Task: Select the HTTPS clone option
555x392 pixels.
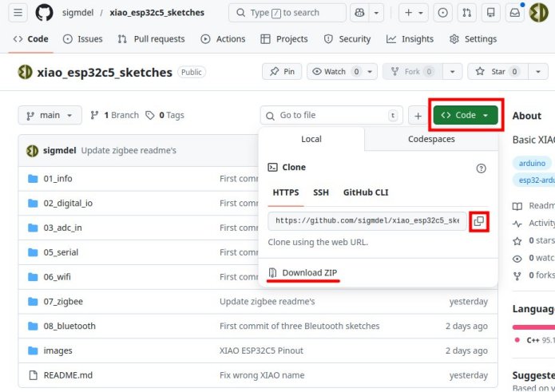Action: tap(286, 192)
